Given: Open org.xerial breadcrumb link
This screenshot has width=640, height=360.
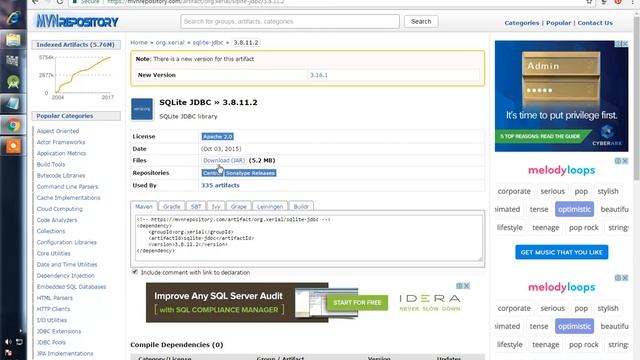Looking at the screenshot, I should tap(170, 42).
